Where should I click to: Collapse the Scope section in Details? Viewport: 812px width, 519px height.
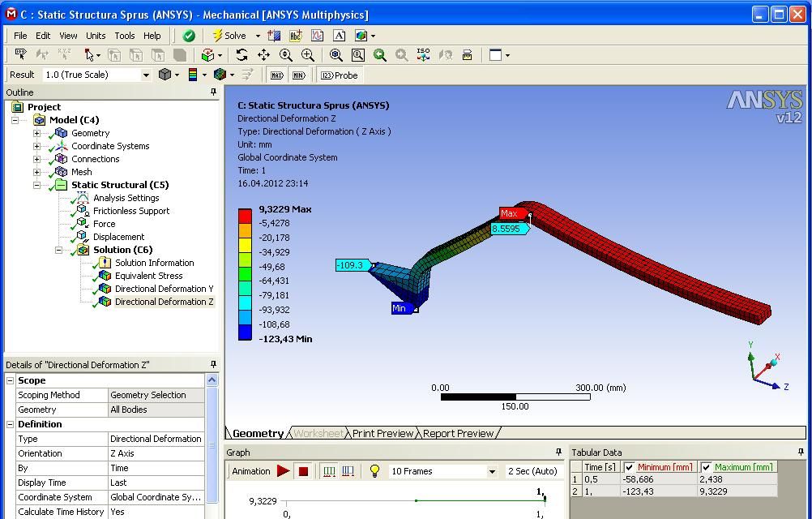pos(10,380)
